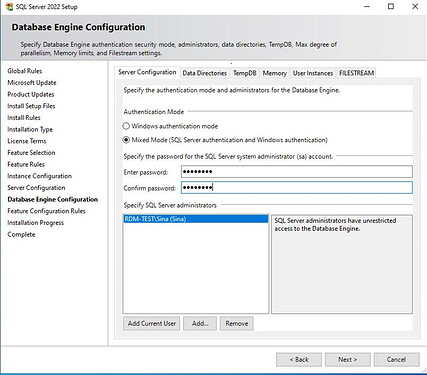Click the Enter password field
The height and width of the screenshot is (375, 427).
click(x=297, y=172)
